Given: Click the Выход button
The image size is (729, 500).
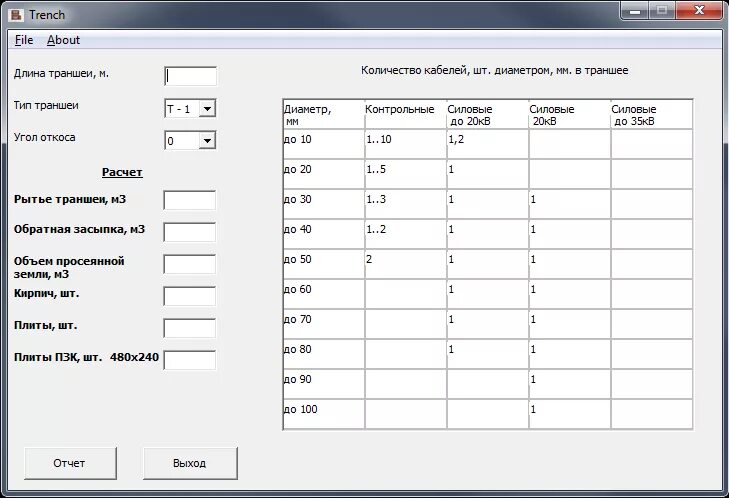Looking at the screenshot, I should click(190, 463).
